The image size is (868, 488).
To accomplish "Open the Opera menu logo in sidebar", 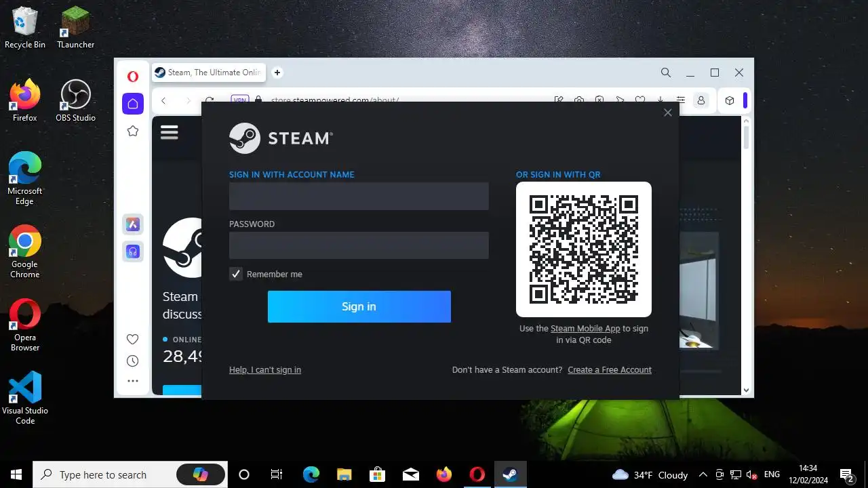I will (x=133, y=77).
